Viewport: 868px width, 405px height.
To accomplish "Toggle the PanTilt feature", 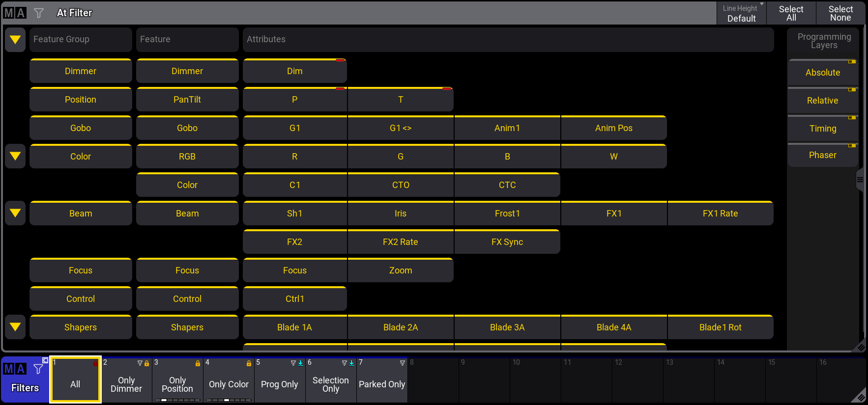I will click(187, 100).
